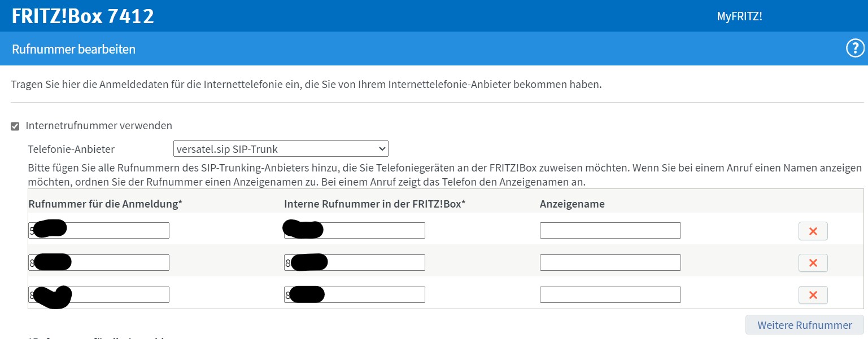Viewport: 868px width, 339px height.
Task: Enter the third Anzeigename field
Action: point(610,294)
